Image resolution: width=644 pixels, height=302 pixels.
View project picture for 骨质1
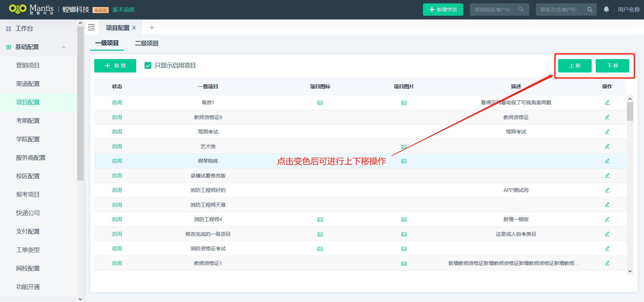(x=404, y=103)
